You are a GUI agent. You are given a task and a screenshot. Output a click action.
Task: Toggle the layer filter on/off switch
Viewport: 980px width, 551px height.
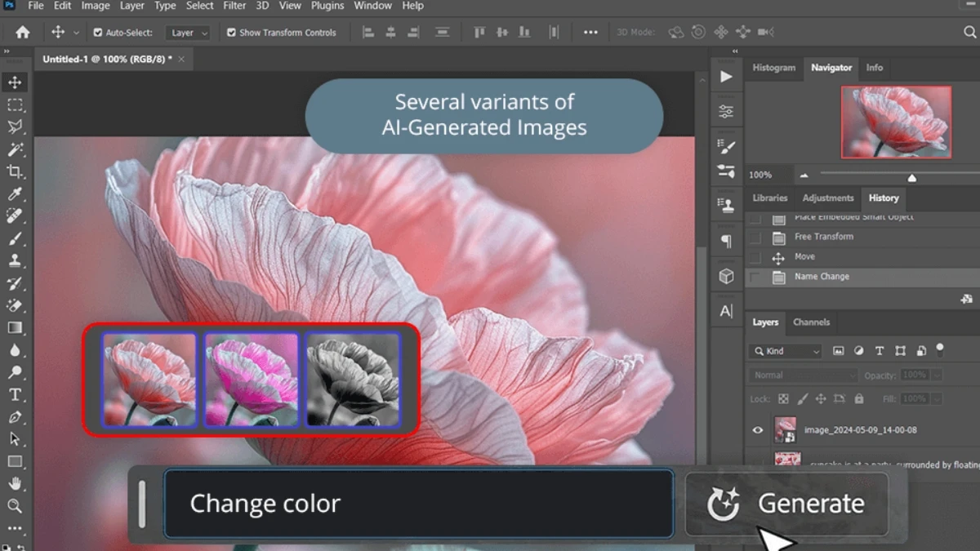(940, 349)
